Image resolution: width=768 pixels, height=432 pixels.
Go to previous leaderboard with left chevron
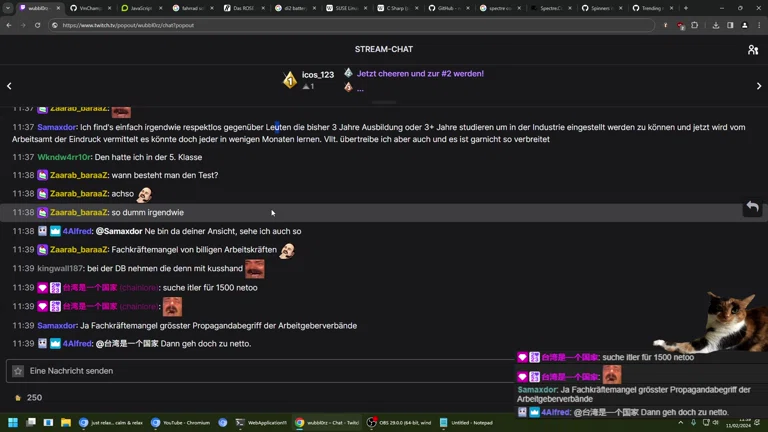point(9,86)
